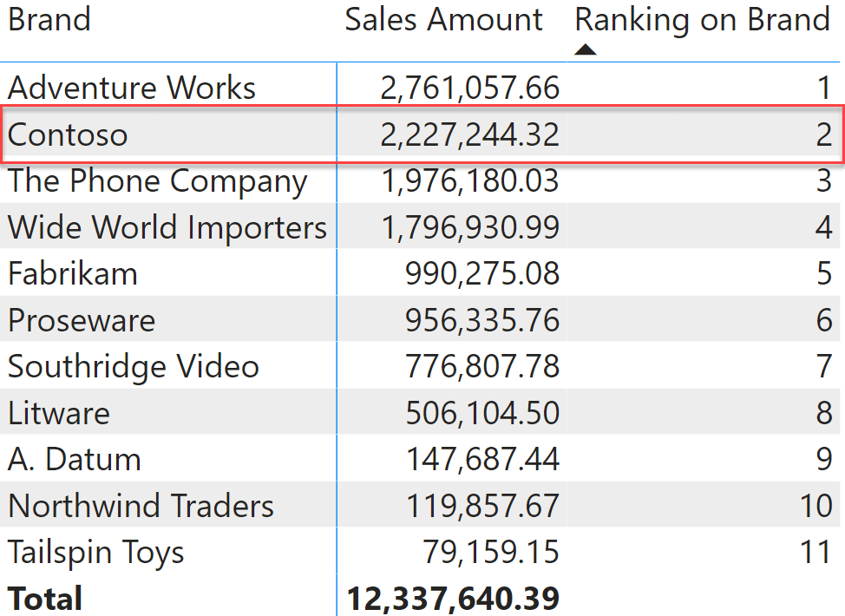Click the sort arrow under Ranking on Brand
The image size is (845, 616).
click(x=586, y=50)
